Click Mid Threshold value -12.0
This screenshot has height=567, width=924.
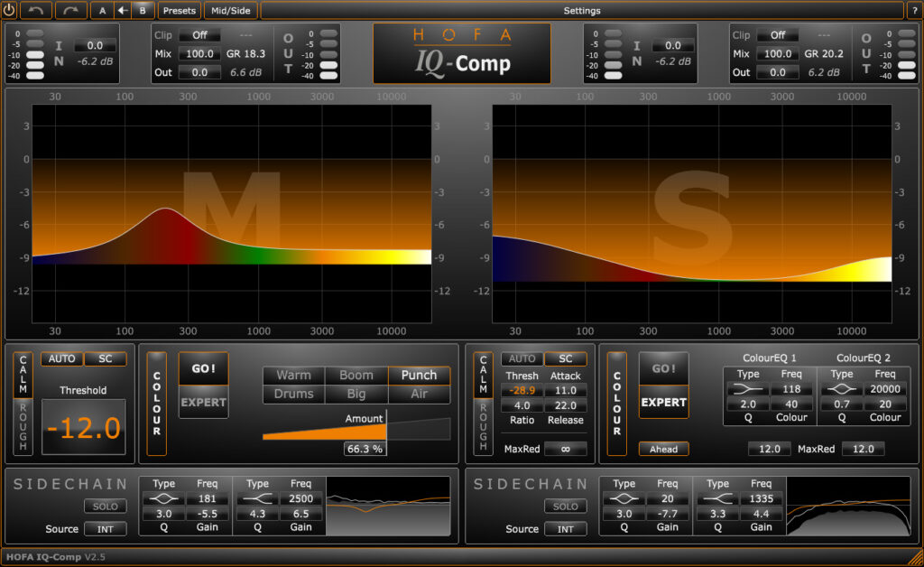[83, 427]
